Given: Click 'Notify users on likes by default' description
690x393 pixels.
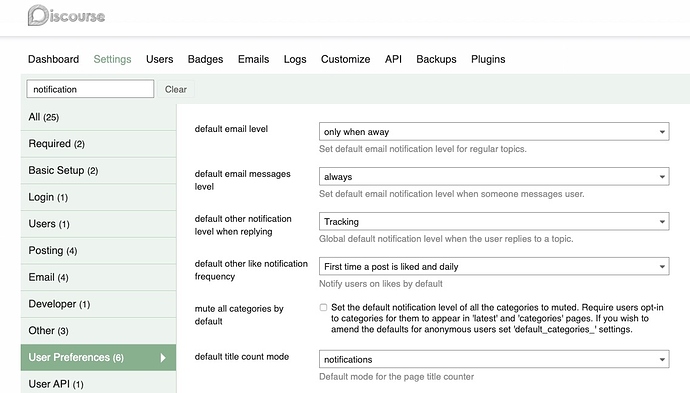Looking at the screenshot, I should tap(381, 284).
